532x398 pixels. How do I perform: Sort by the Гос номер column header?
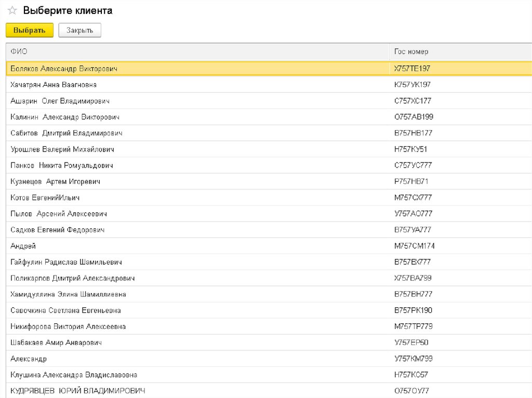click(411, 52)
